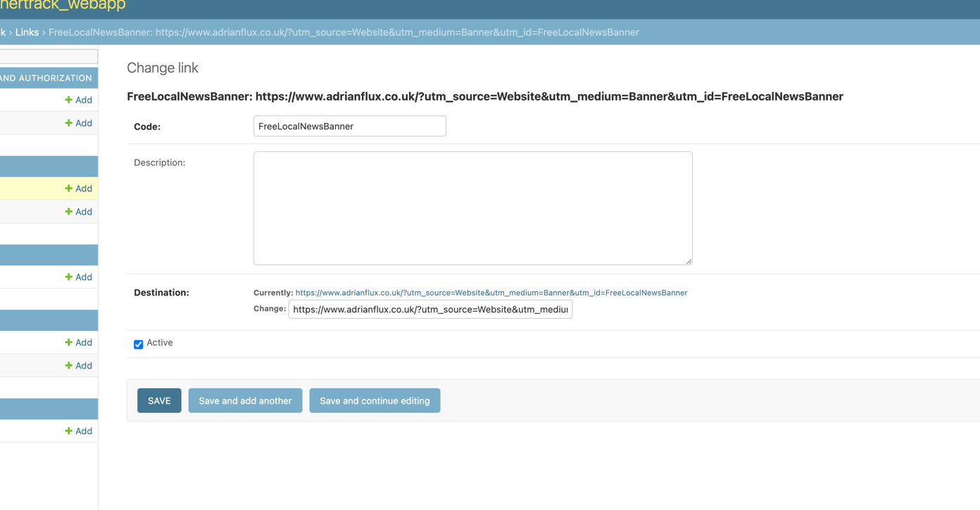Viewport: 980px width, 510px height.
Task: Open the Currently destination adrianflux link
Action: pyautogui.click(x=491, y=293)
